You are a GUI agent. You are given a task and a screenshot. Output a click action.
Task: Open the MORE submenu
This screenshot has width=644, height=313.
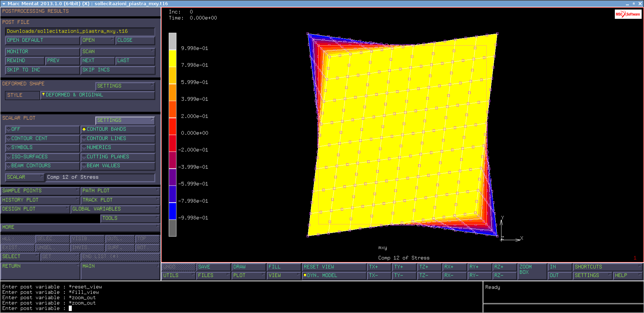pos(80,227)
